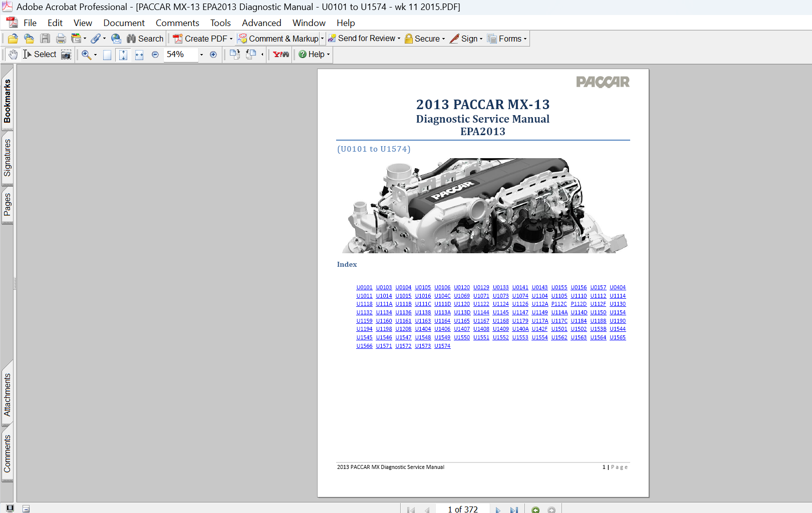812x513 pixels.
Task: Click the Open file folder icon
Action: tap(13, 39)
